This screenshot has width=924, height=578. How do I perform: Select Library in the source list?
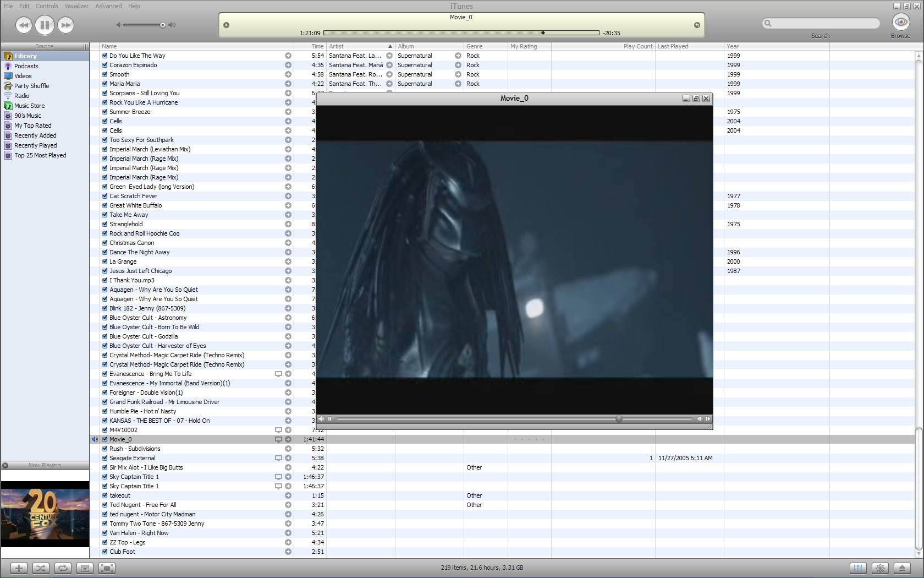click(x=25, y=56)
